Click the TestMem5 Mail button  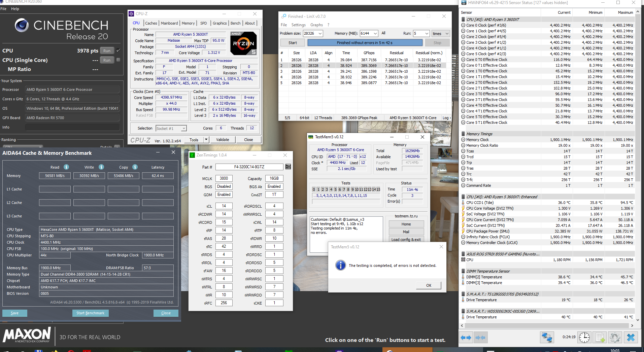(x=406, y=232)
